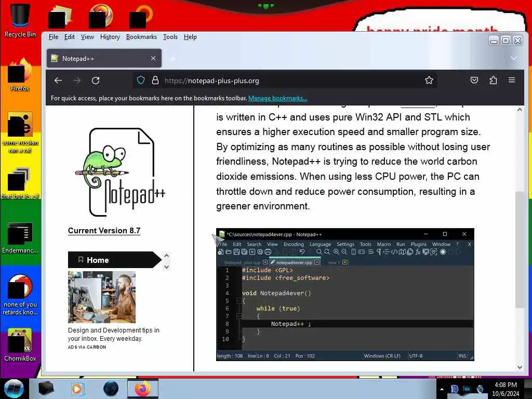Go back to the previous page

pyautogui.click(x=58, y=81)
